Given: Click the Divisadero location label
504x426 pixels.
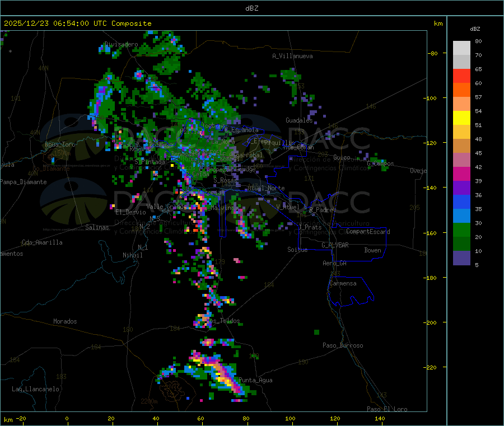Looking at the screenshot, I should [122, 44].
